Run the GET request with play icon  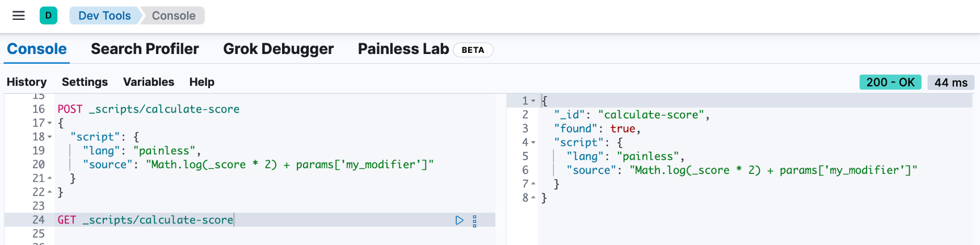[x=459, y=221]
